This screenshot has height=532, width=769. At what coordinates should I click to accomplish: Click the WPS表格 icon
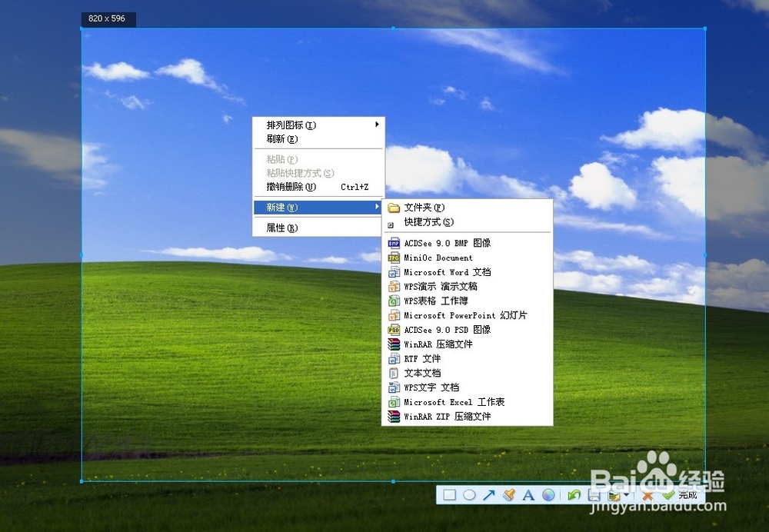394,301
